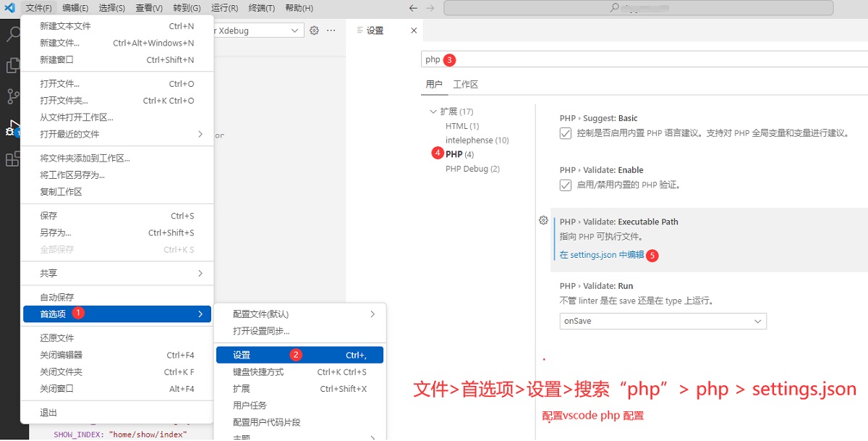Screen dimensions: 868x441
Task: Click the debug configuration gear icon
Action: coord(314,30)
